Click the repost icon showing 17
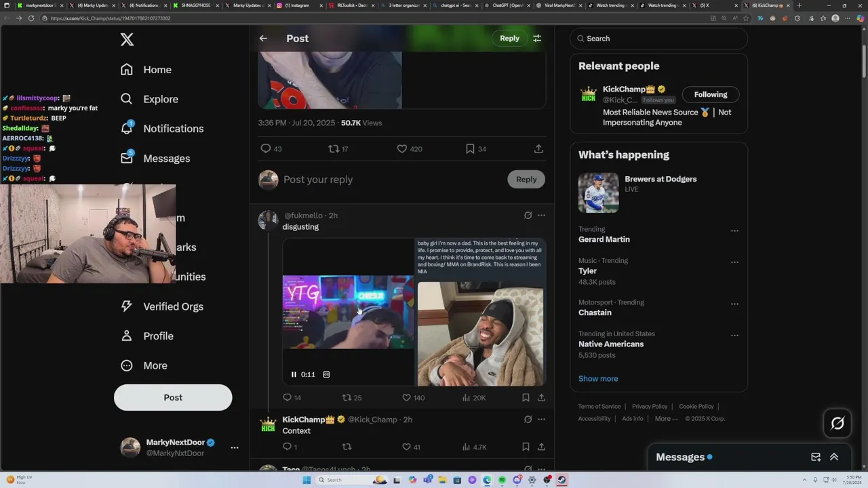868x488 pixels. (x=334, y=148)
